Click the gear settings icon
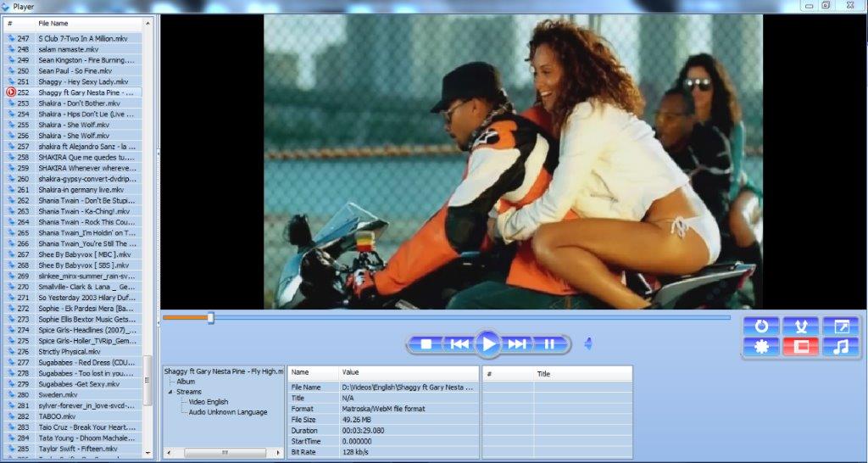 pyautogui.click(x=761, y=346)
